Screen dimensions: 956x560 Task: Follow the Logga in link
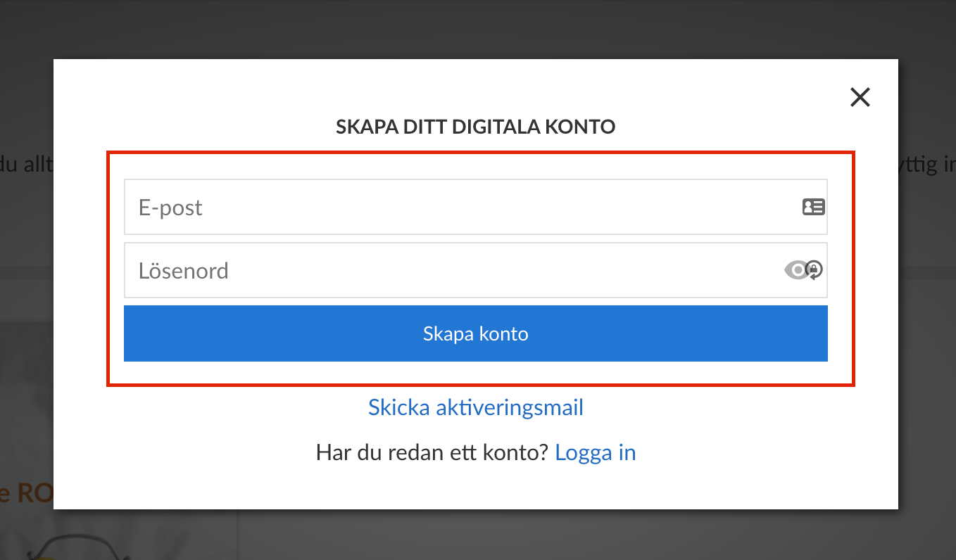[x=595, y=452]
